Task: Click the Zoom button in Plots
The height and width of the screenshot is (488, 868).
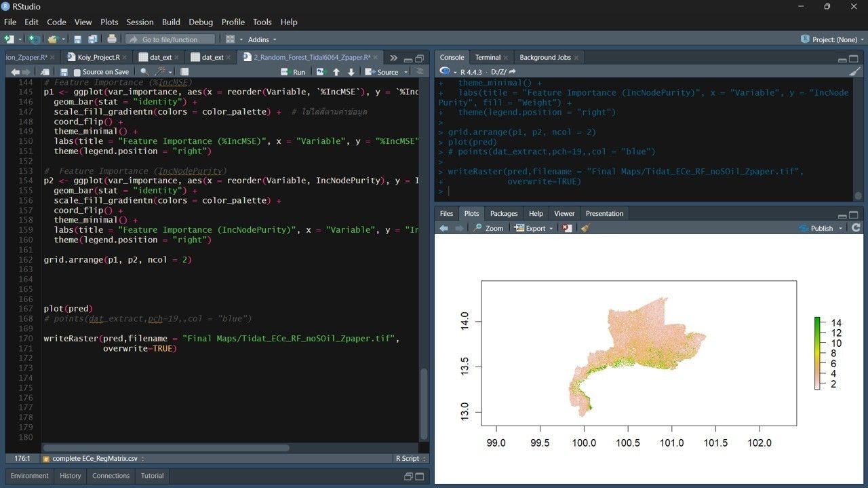Action: click(x=488, y=228)
